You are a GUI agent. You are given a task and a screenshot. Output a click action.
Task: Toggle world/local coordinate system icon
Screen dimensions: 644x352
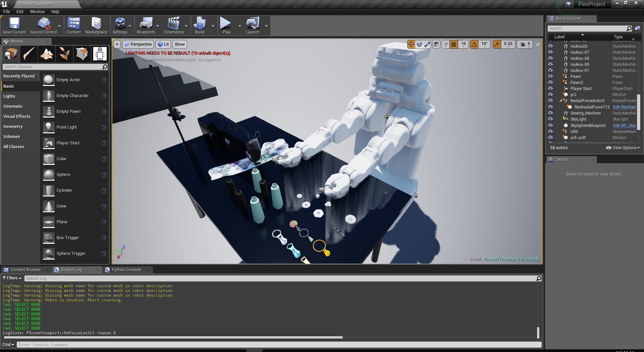click(x=436, y=44)
